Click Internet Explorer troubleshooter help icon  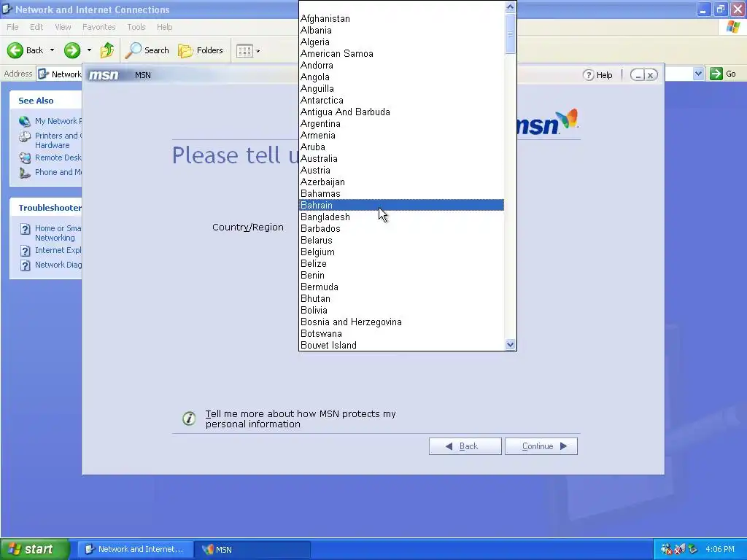coord(26,251)
